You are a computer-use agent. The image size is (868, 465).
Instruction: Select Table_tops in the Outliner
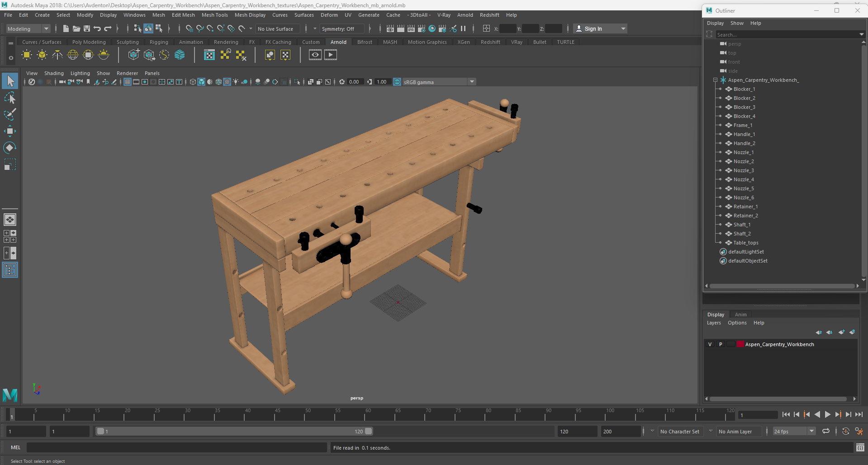click(x=746, y=243)
